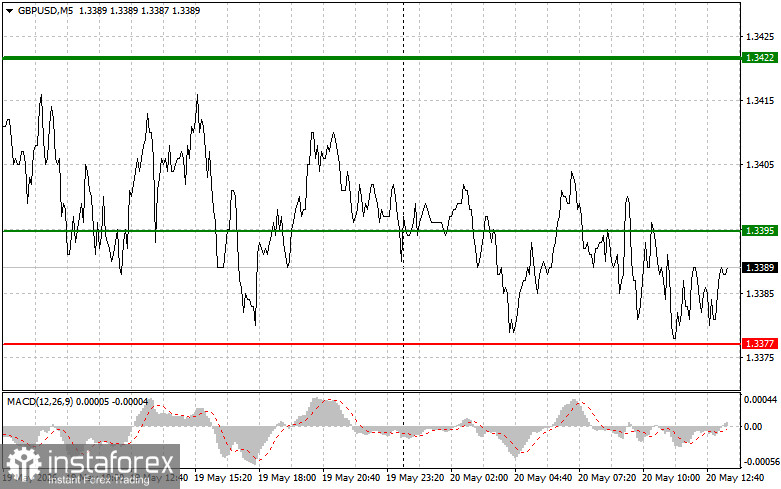Click the OHLC values 1.3389 1.3389 1.3387 1.3389
This screenshot has width=781, height=489.
139,10
